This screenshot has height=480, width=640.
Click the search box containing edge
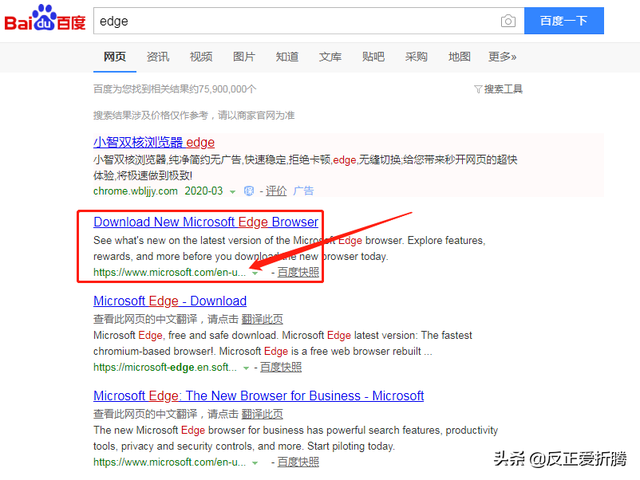click(309, 20)
